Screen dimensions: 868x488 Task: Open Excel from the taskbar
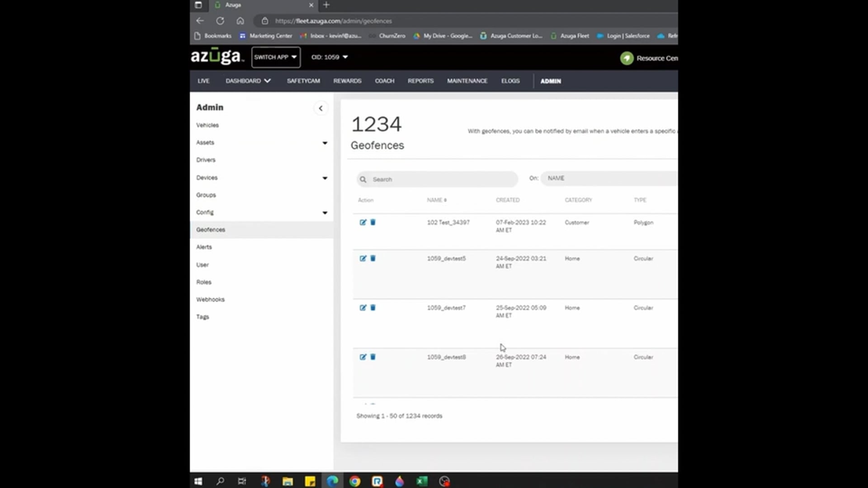pos(422,481)
